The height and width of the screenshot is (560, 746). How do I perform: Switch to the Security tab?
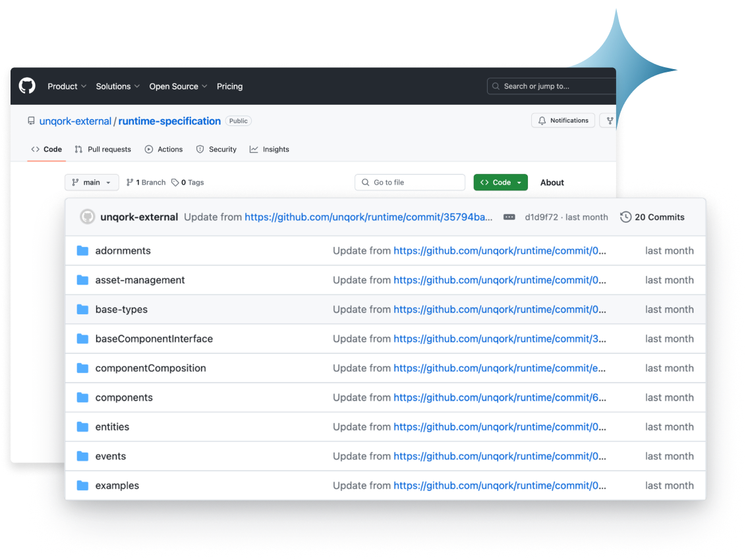[216, 150]
